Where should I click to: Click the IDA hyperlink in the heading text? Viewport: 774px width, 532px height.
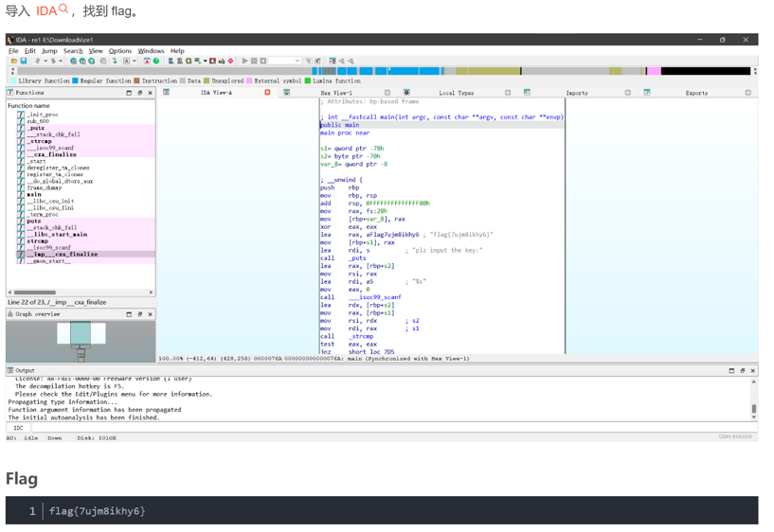click(x=46, y=11)
